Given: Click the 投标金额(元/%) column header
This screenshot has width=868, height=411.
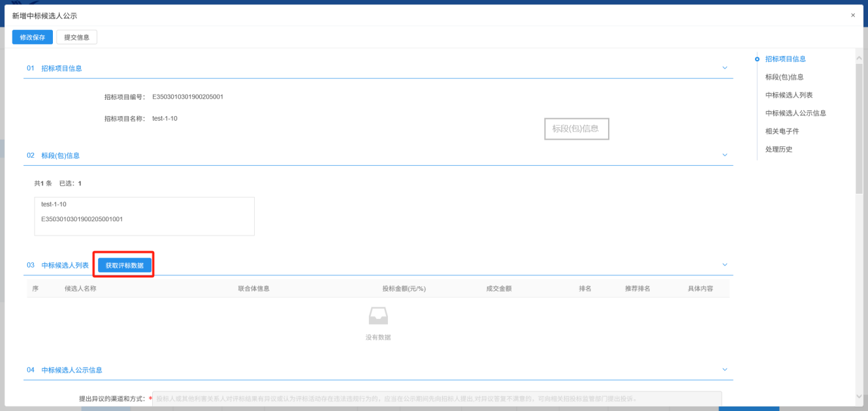Looking at the screenshot, I should coord(404,288).
